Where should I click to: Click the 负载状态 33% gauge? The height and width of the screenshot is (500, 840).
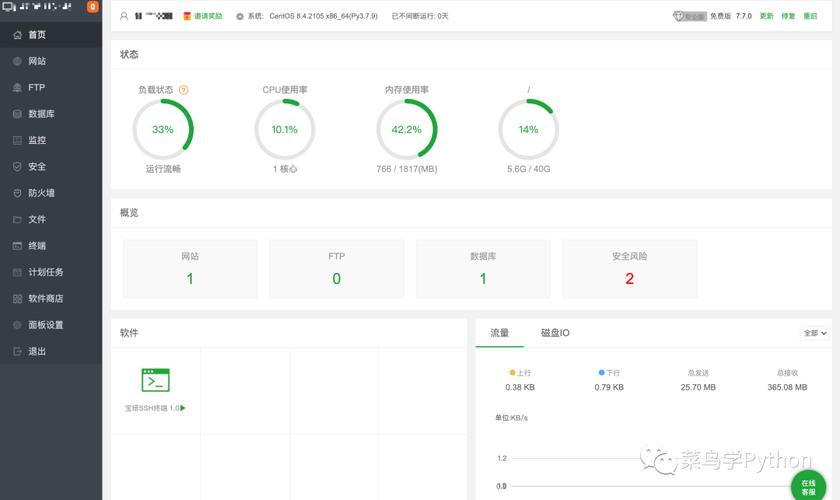163,129
